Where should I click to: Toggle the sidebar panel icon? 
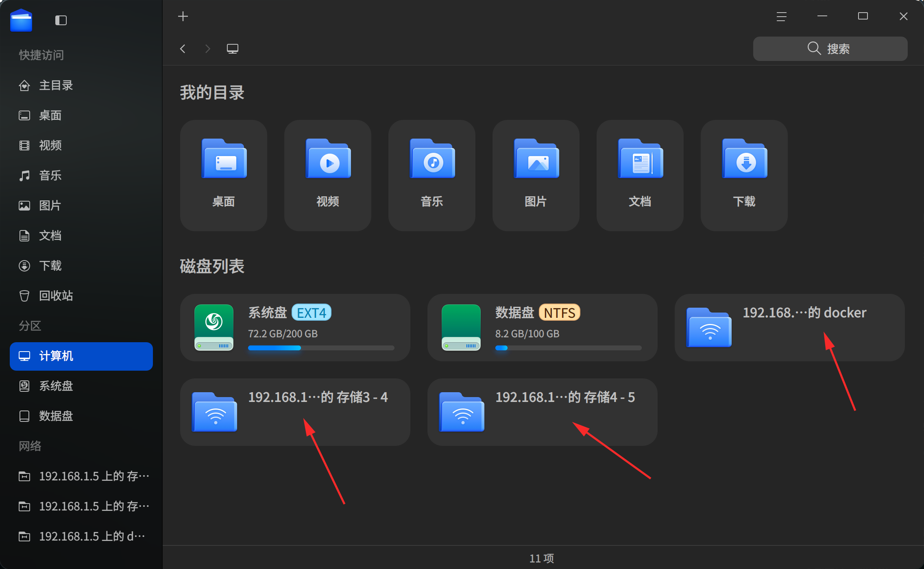(x=61, y=20)
